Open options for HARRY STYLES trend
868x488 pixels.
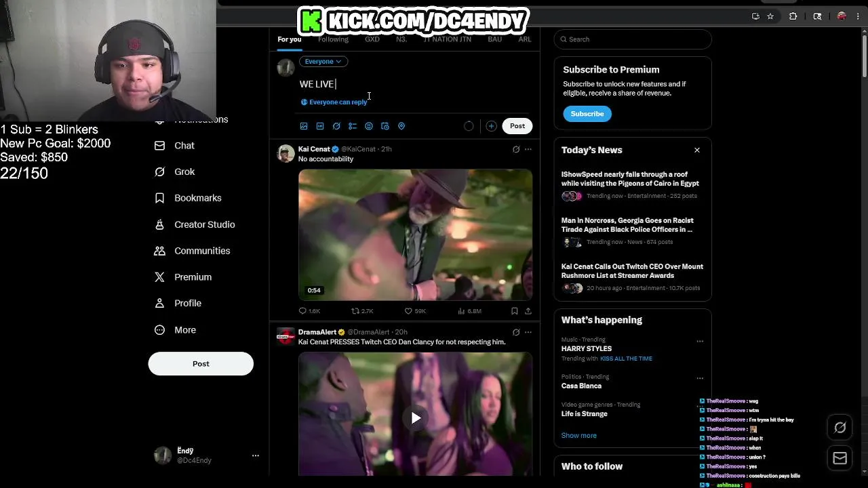pos(700,341)
